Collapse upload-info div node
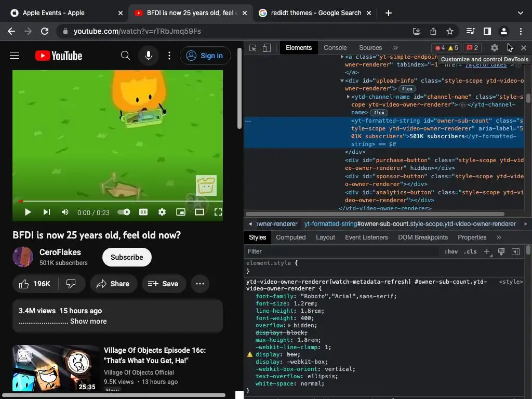This screenshot has height=399, width=532. point(342,81)
